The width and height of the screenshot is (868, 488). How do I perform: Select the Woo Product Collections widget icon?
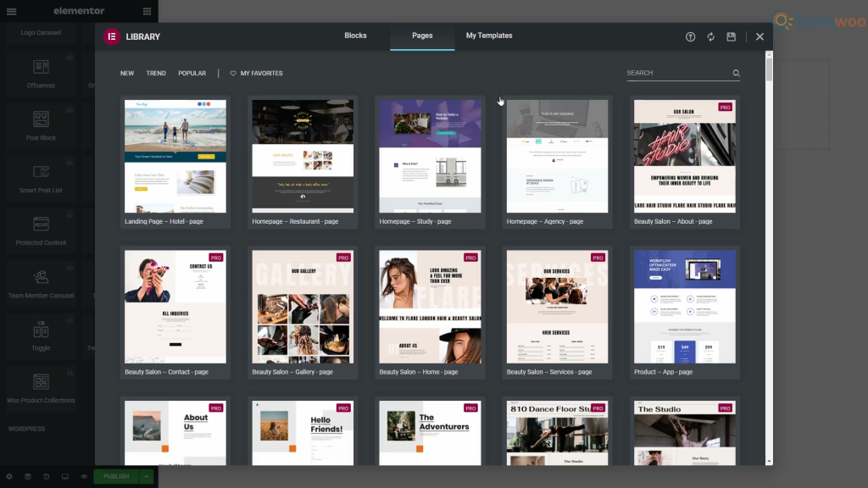pos(41,382)
